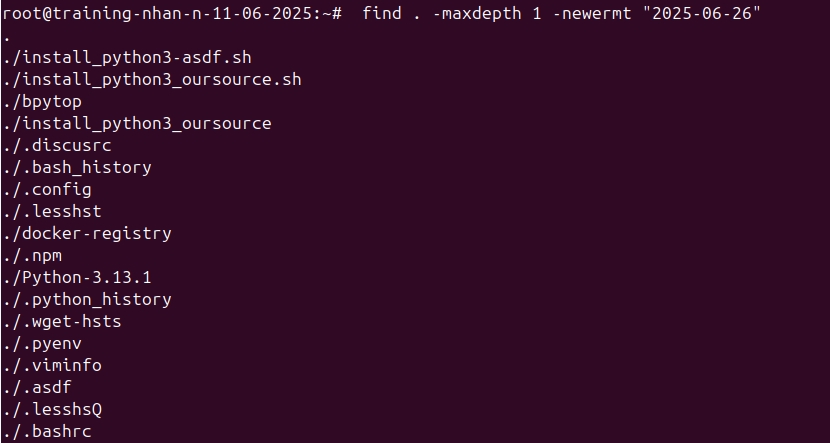Click the ./.bash_history entry
This screenshot has width=830, height=443.
[x=77, y=167]
